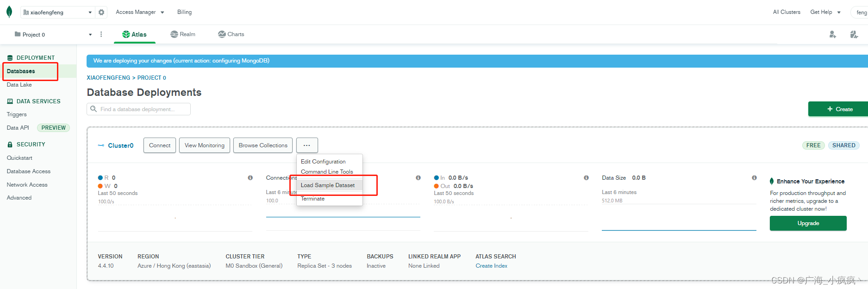Click the PROJECT 0 breadcrumb link

coord(151,78)
